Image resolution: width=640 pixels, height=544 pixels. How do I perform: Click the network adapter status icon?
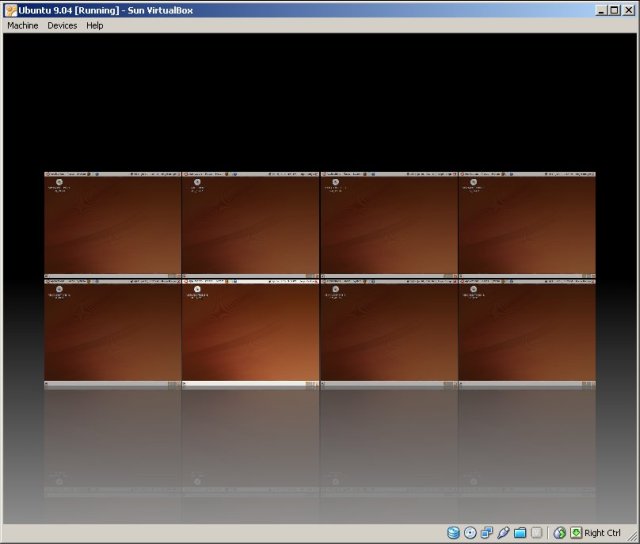tap(487, 533)
